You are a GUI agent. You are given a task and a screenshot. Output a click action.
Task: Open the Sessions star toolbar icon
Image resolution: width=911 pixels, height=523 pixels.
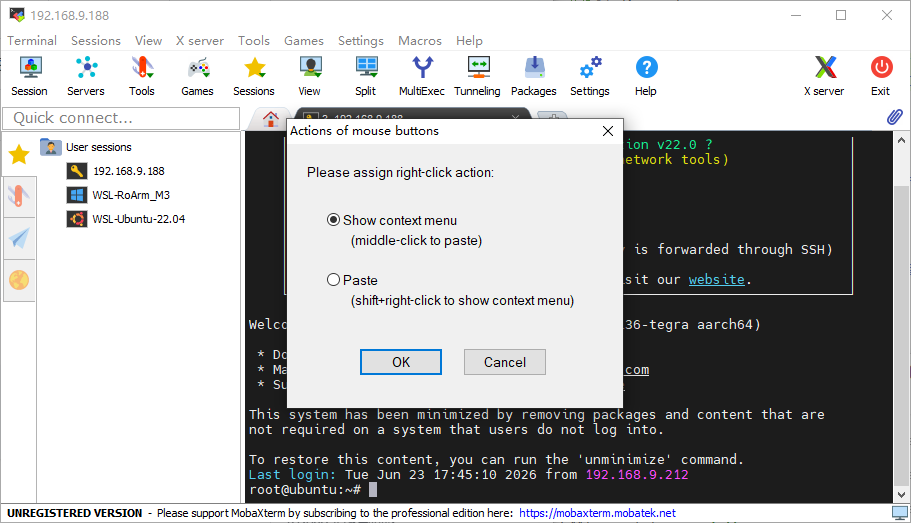click(x=254, y=76)
